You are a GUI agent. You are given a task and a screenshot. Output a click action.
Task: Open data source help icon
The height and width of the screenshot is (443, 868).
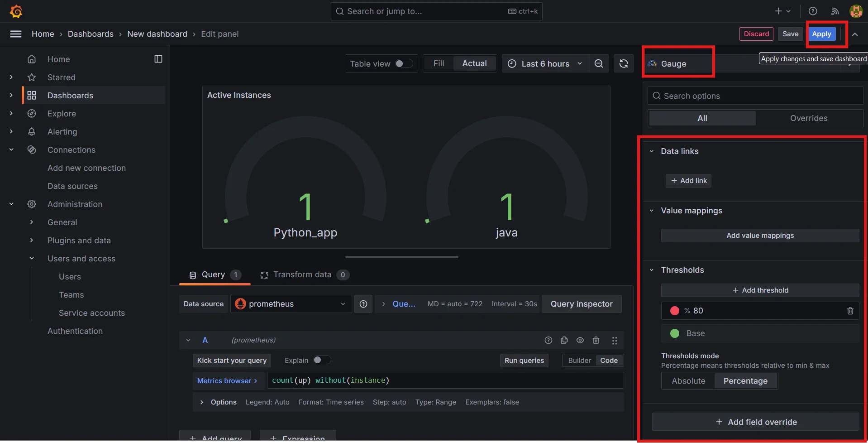point(363,304)
